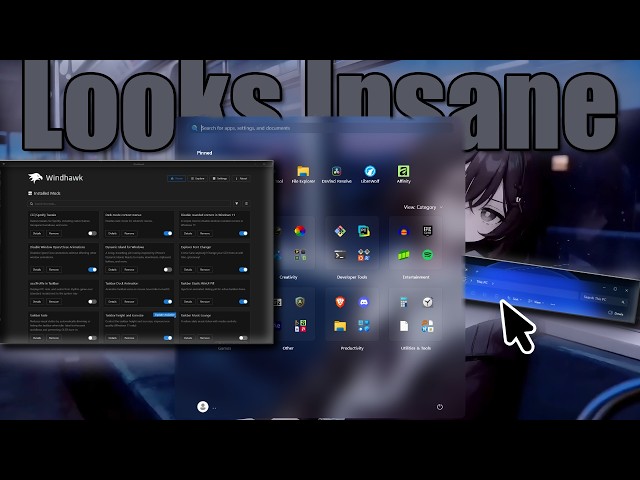Screen dimensions: 640x480
Task: Open the folder icon in Productivity group
Action: pos(340,326)
